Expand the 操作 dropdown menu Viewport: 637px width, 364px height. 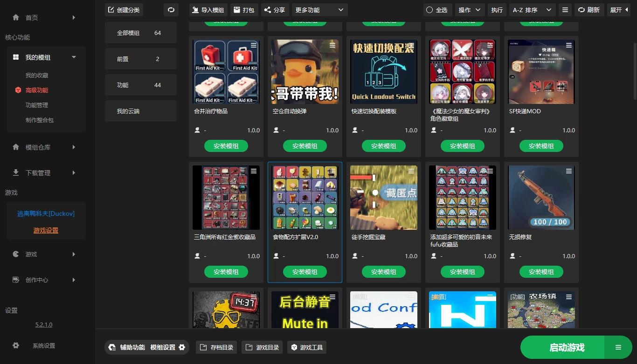pos(470,10)
